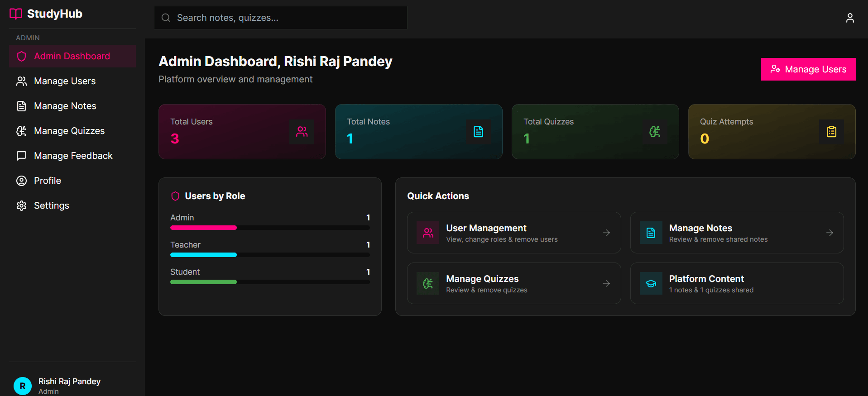Click the cyan Teacher role progress bar
This screenshot has height=396, width=868.
[203, 255]
